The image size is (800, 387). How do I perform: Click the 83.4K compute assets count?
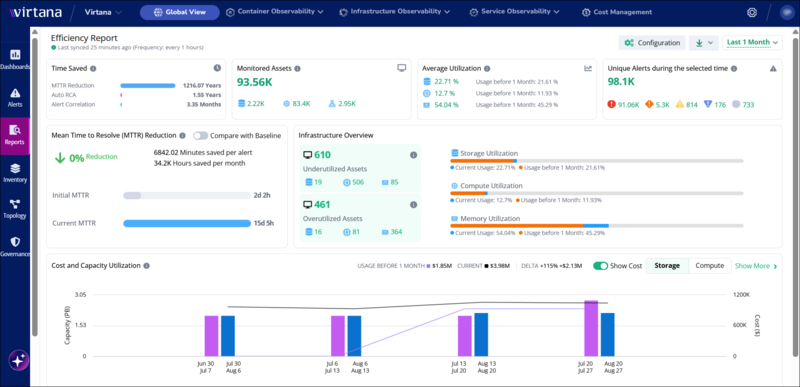click(303, 104)
